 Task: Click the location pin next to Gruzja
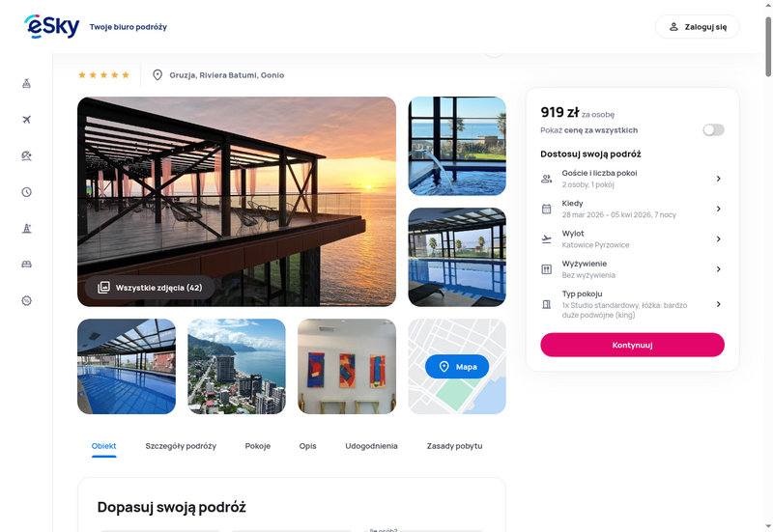[x=157, y=75]
